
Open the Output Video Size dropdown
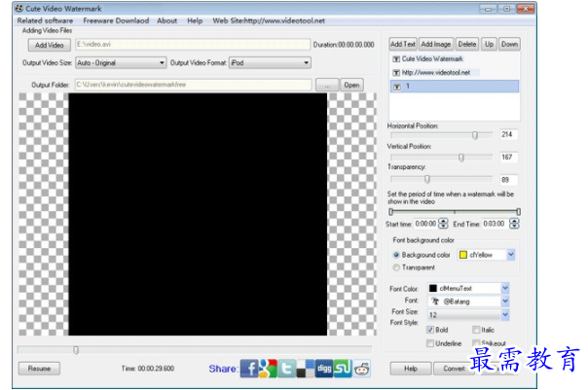pos(121,62)
